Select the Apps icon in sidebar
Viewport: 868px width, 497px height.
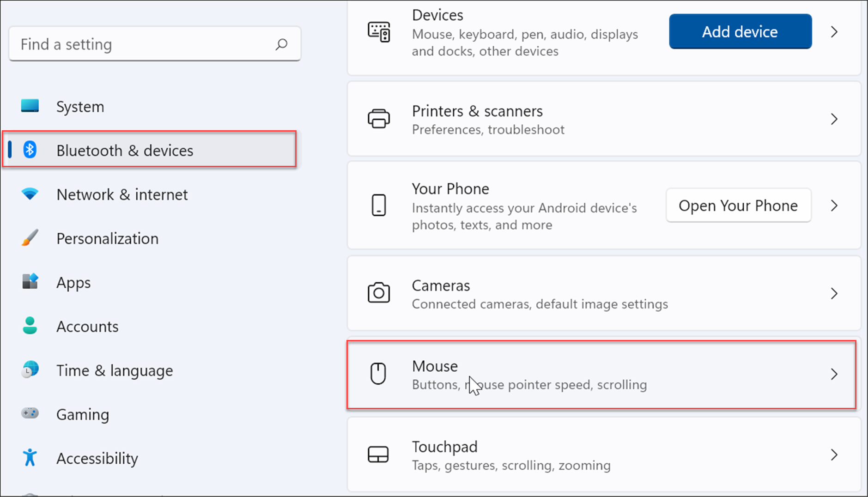(30, 282)
